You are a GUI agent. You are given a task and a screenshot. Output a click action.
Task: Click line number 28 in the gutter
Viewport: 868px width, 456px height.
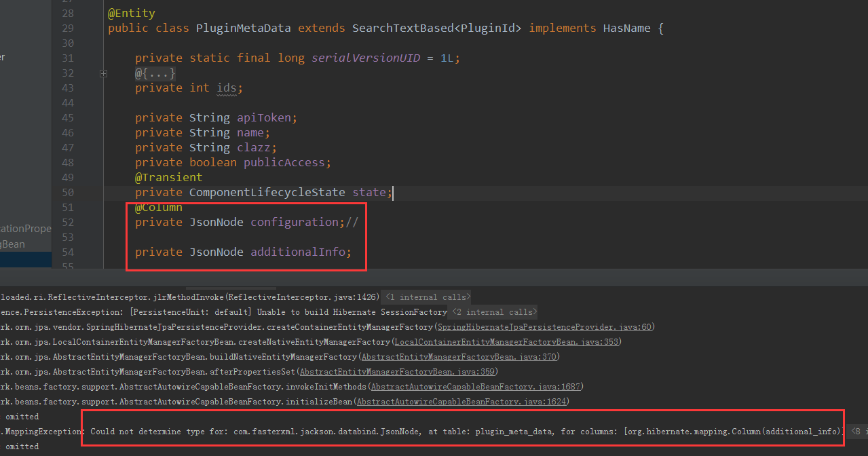[x=68, y=13]
